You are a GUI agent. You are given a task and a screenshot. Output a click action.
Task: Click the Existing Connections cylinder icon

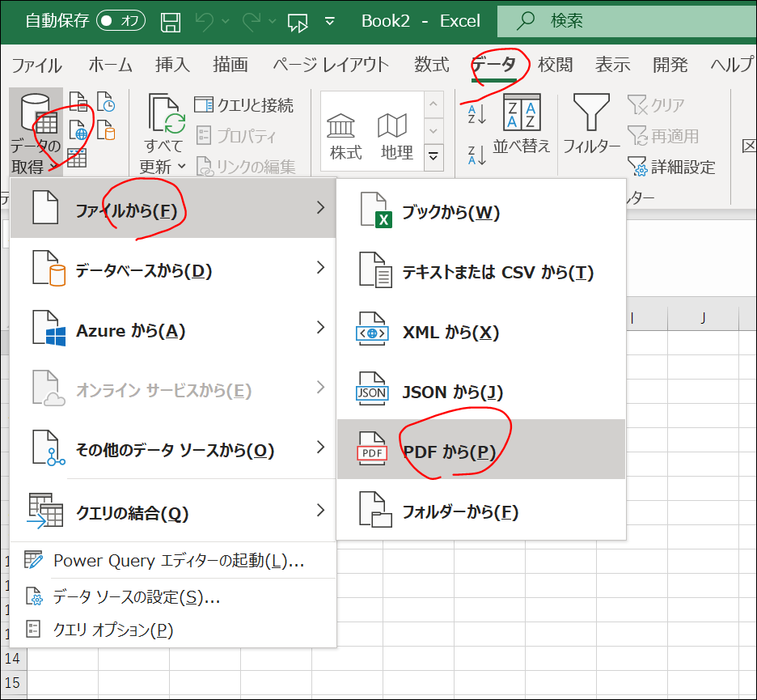[x=106, y=130]
